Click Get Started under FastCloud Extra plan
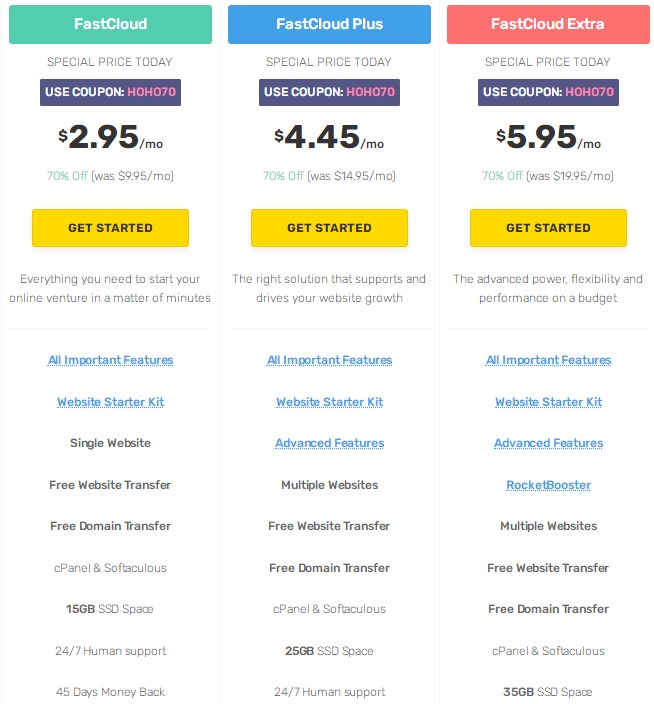Image resolution: width=654 pixels, height=704 pixels. point(548,228)
